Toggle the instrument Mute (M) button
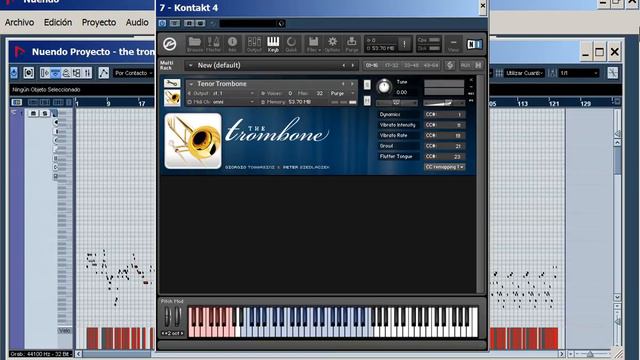 tap(367, 100)
